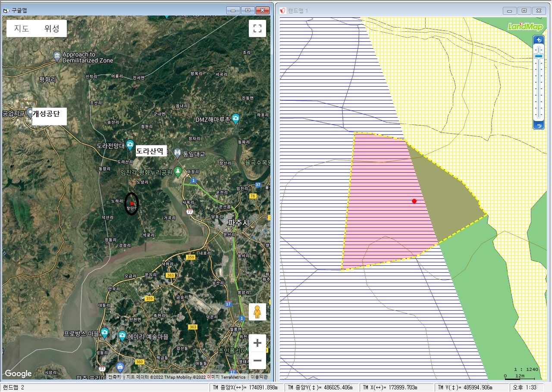Zoom in with Google map plus button
The image size is (552, 392).
pyautogui.click(x=257, y=343)
